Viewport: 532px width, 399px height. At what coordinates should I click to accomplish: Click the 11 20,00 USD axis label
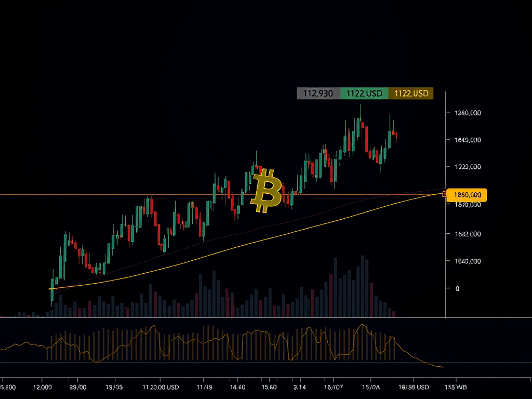[x=161, y=387]
